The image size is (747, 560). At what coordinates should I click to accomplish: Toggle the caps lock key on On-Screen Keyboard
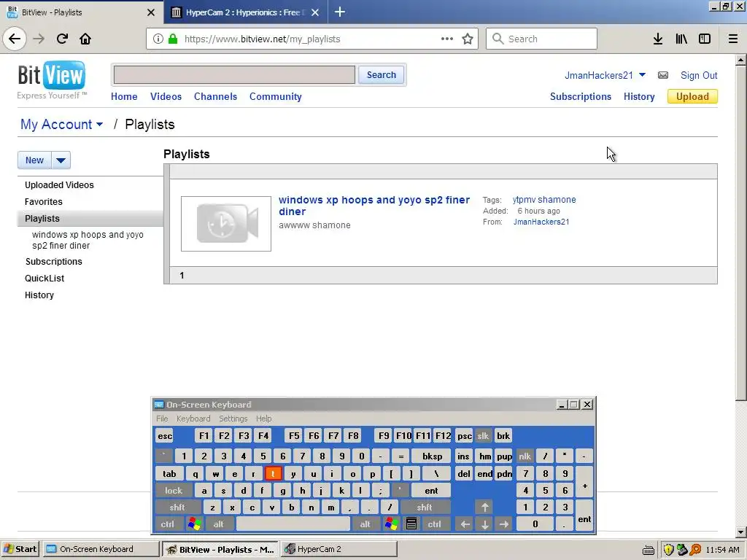click(x=174, y=491)
